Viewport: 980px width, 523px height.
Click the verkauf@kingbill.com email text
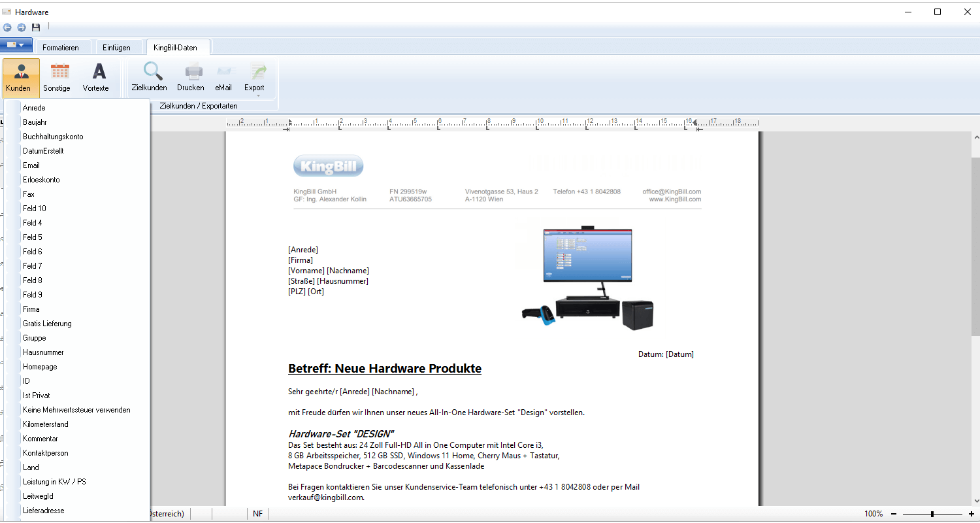pos(325,498)
